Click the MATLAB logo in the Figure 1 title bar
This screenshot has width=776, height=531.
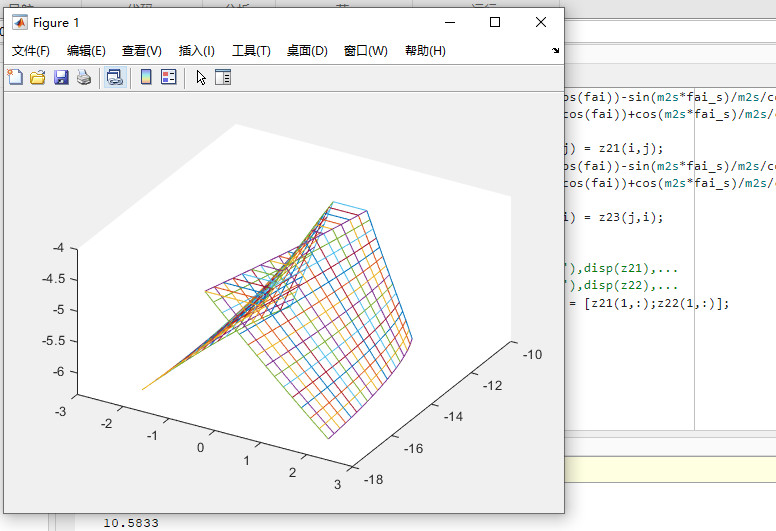[x=20, y=22]
